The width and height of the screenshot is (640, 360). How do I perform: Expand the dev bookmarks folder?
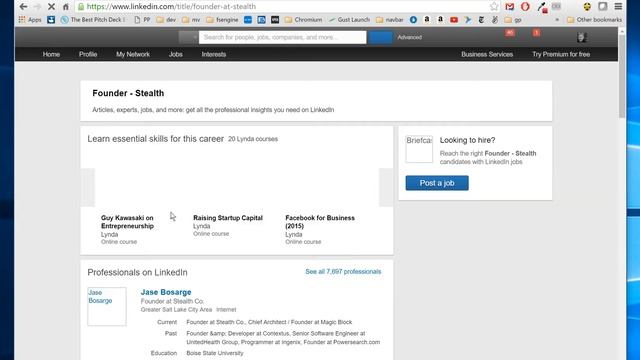(x=166, y=20)
